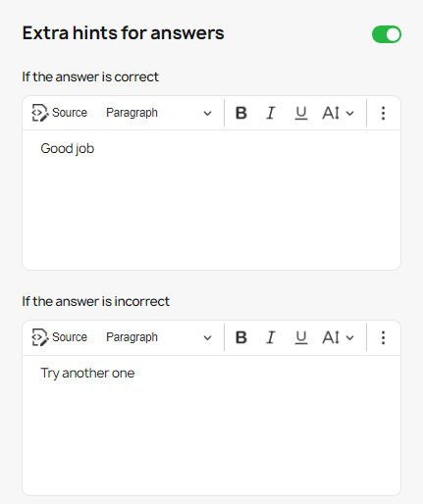Click Source button in incorrect answer editor
The image size is (423, 504).
pyautogui.click(x=60, y=337)
